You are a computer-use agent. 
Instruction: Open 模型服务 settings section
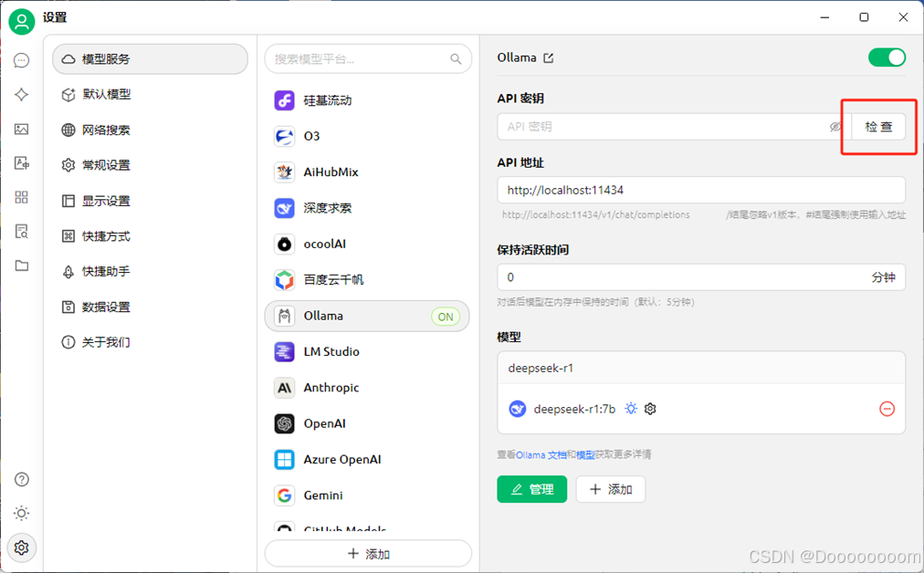(151, 59)
